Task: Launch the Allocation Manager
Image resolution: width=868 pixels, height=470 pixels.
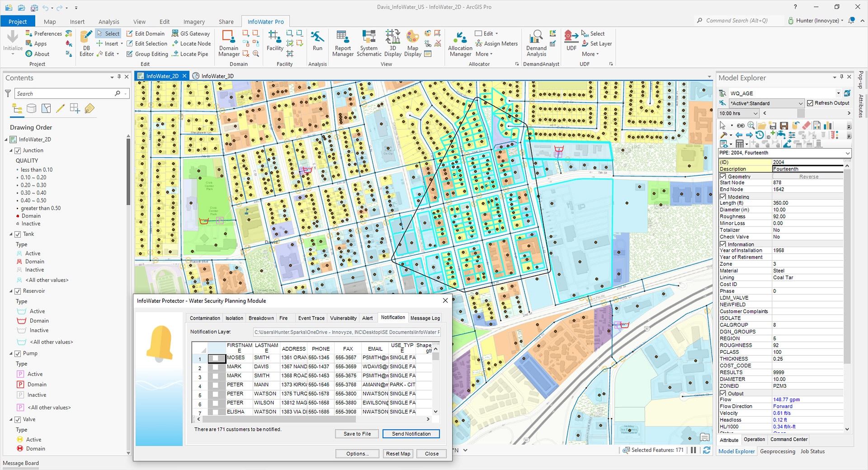Action: coord(460,44)
